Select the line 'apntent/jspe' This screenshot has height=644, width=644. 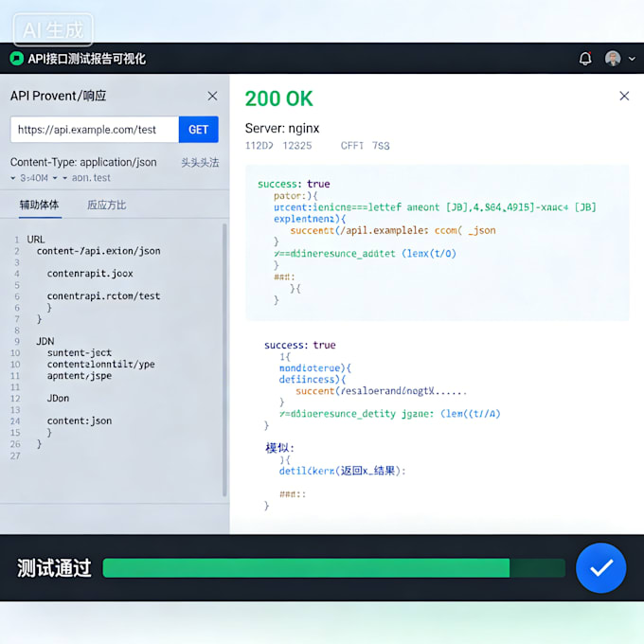pos(80,376)
